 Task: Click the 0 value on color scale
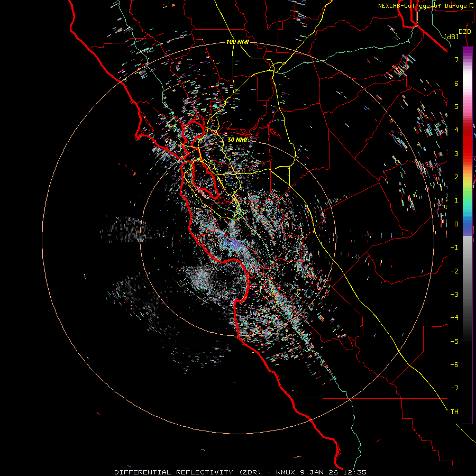[456, 224]
